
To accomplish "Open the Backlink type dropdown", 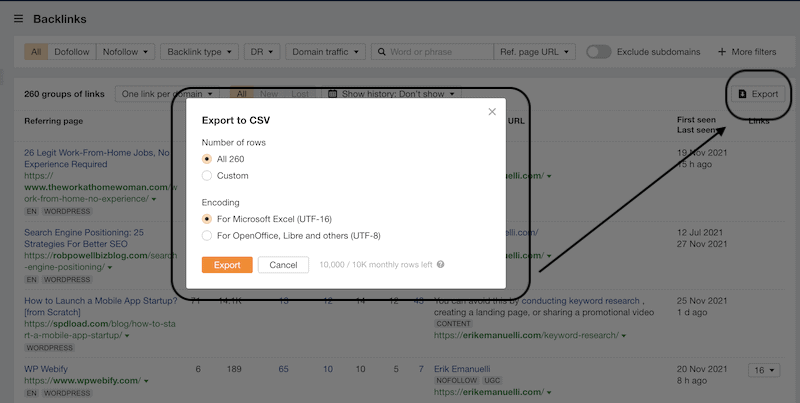I will (x=199, y=52).
